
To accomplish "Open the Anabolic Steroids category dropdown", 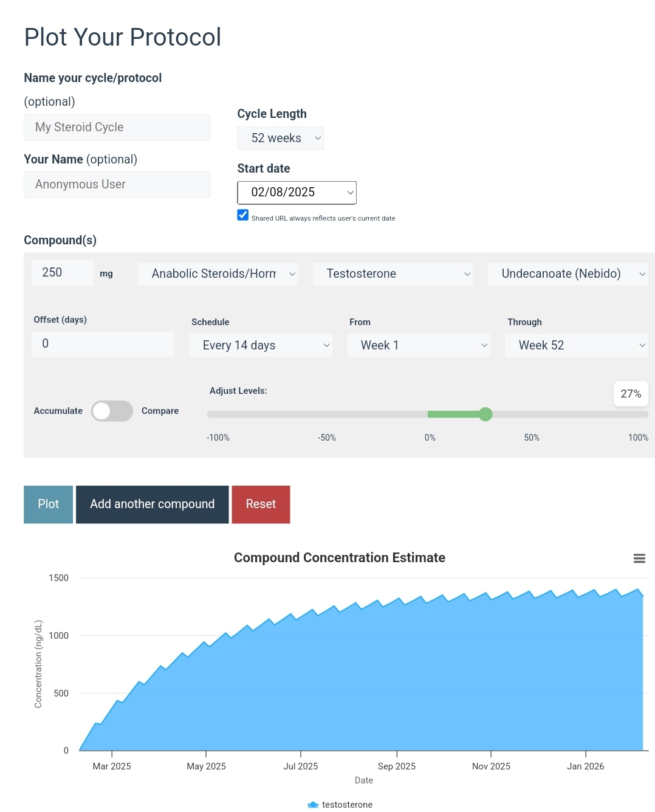I will click(x=218, y=274).
